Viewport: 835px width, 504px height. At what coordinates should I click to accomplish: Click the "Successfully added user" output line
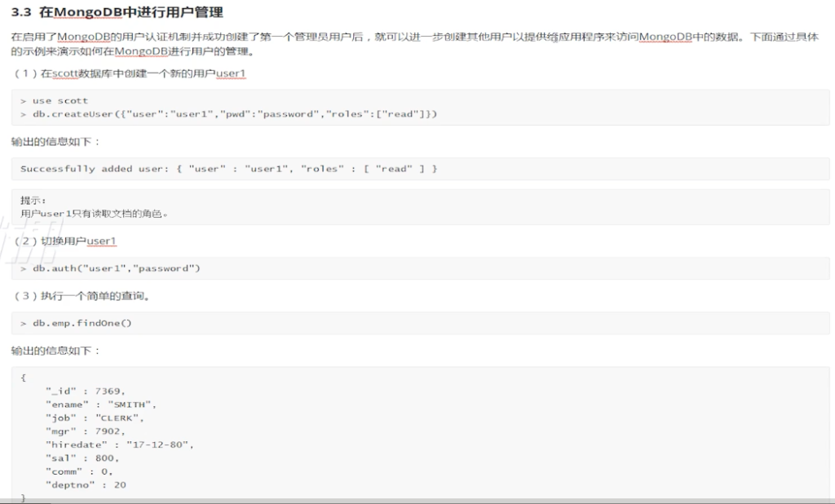(x=228, y=169)
